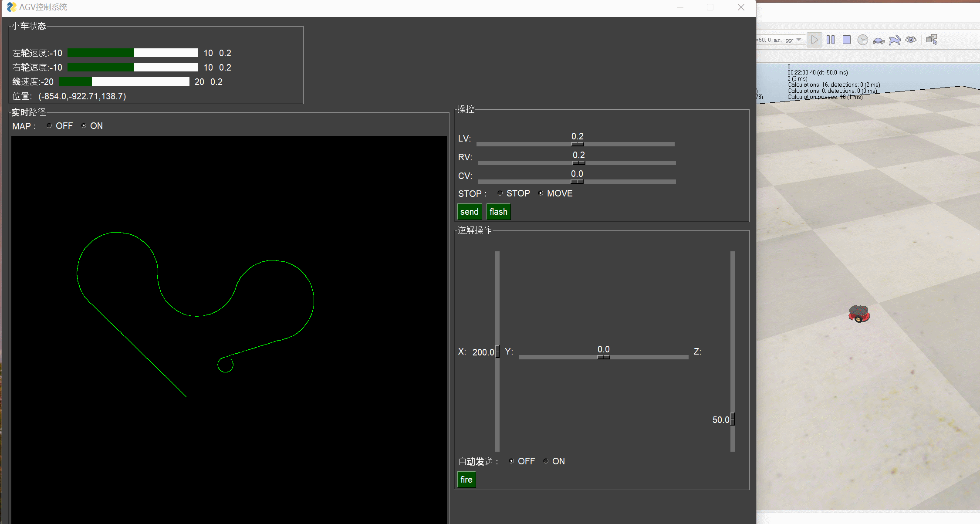Screen dimensions: 980x524
Task: Click the Y axis slider handle
Action: point(603,357)
